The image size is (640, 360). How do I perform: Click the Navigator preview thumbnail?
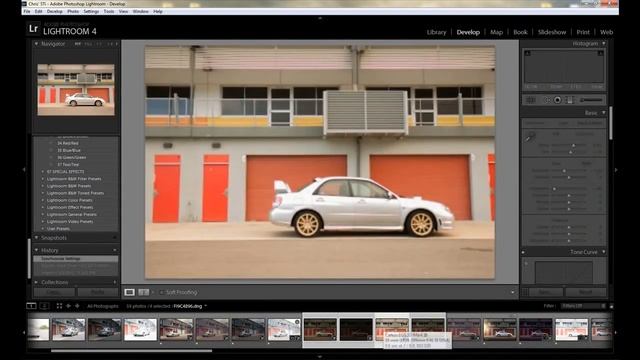[x=76, y=89]
